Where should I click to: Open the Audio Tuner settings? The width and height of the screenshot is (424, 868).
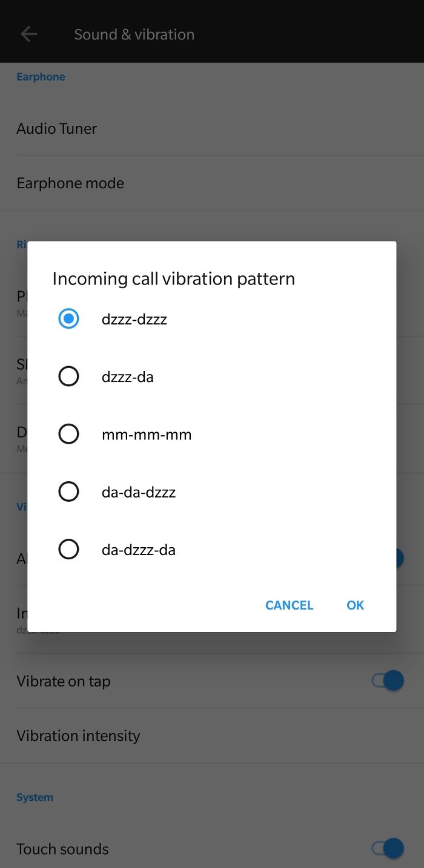pos(56,128)
